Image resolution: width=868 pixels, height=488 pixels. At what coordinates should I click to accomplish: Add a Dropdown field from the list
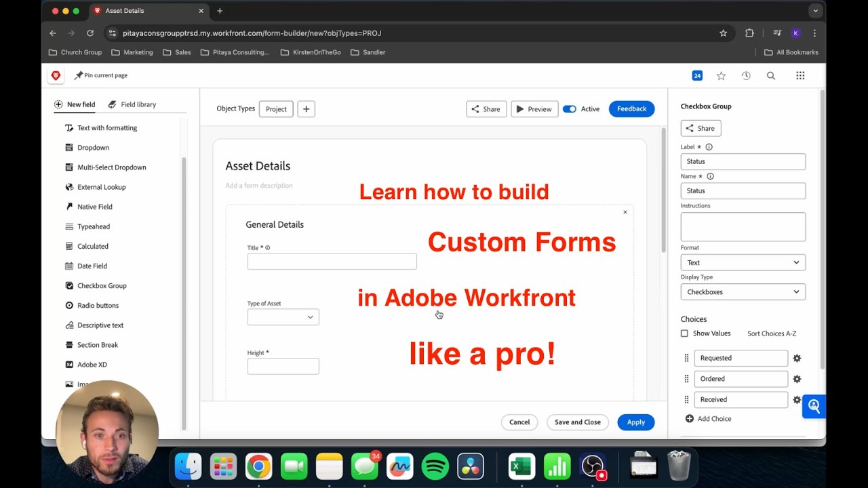point(87,147)
